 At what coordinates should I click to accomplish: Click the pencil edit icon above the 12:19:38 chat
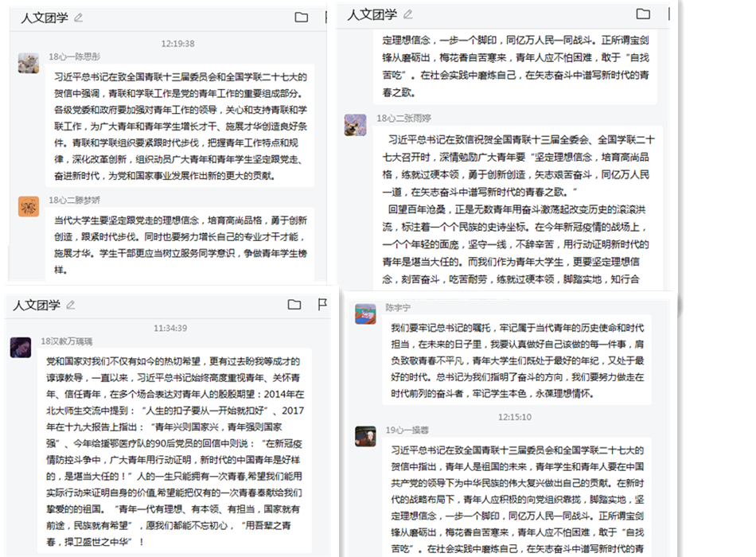tap(78, 18)
